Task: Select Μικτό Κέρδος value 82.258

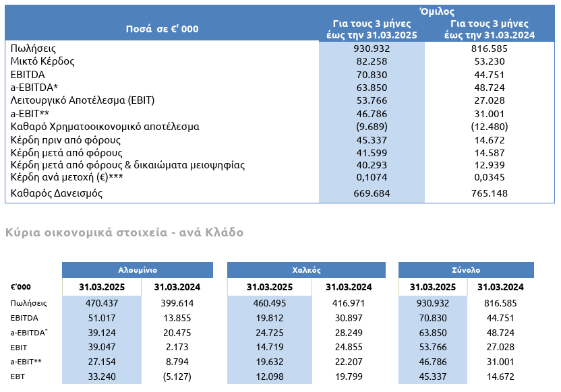Action: [371, 61]
